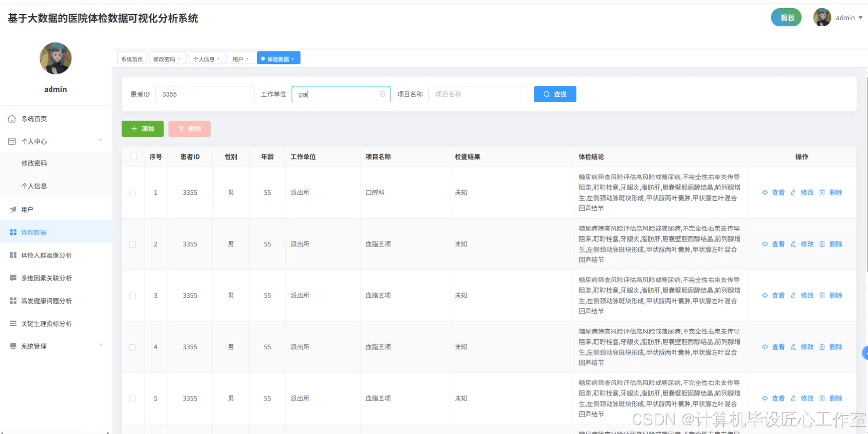This screenshot has height=434, width=868.
Task: Toggle the select-all checkbox in table header
Action: tap(133, 157)
